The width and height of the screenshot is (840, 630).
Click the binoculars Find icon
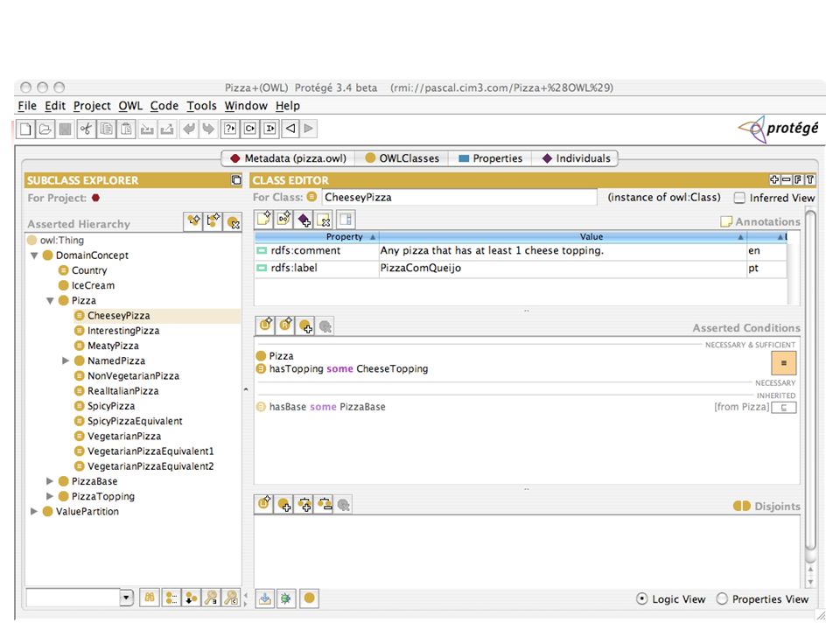tap(150, 598)
